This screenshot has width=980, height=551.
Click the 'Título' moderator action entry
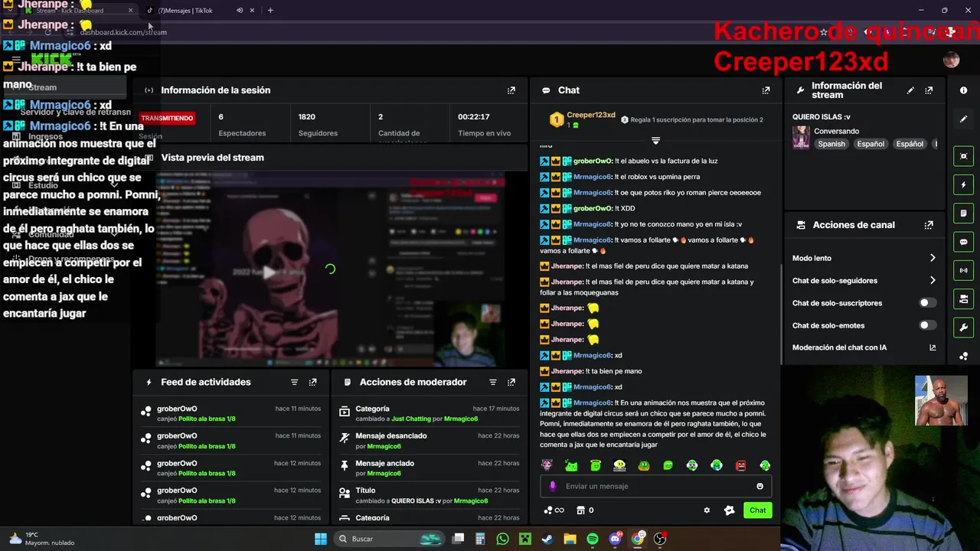click(429, 495)
